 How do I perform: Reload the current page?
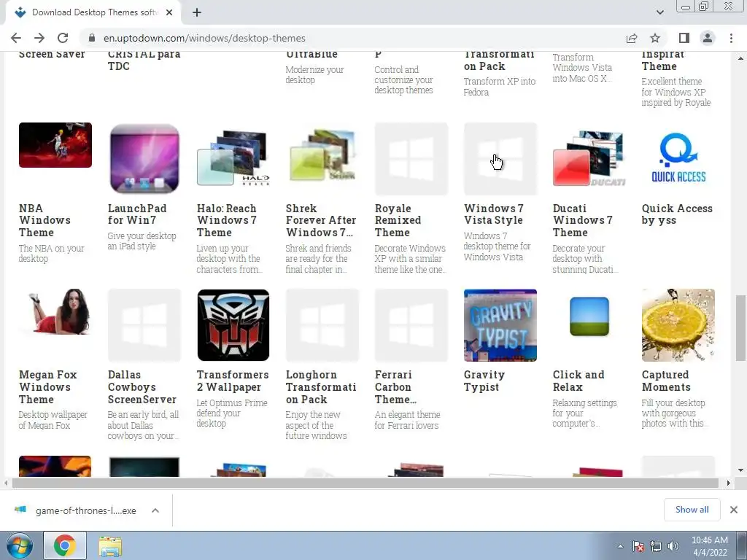click(63, 38)
